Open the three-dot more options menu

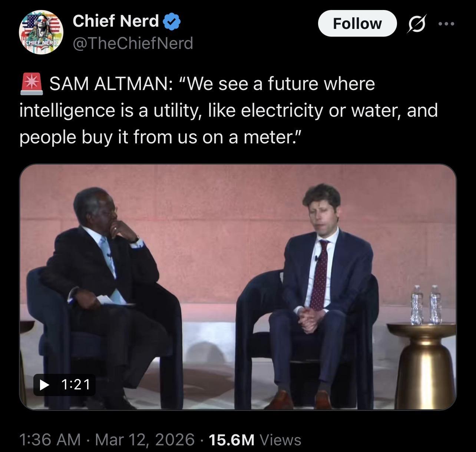(x=446, y=24)
